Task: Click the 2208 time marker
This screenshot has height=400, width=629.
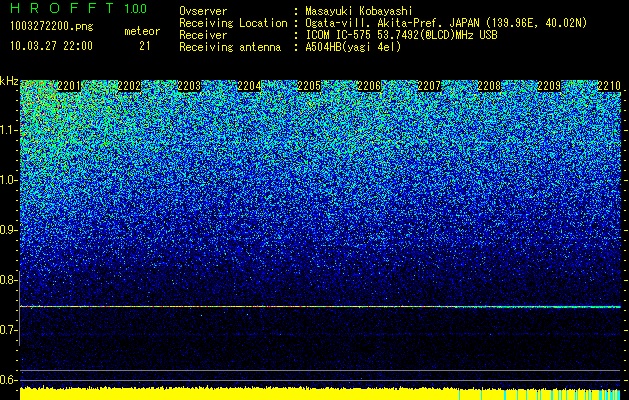Action: pyautogui.click(x=489, y=86)
